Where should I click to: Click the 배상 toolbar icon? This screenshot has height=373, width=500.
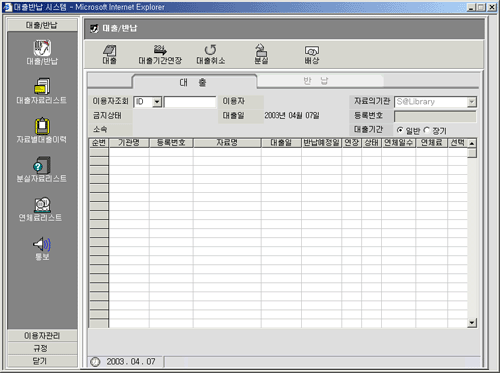tap(312, 51)
